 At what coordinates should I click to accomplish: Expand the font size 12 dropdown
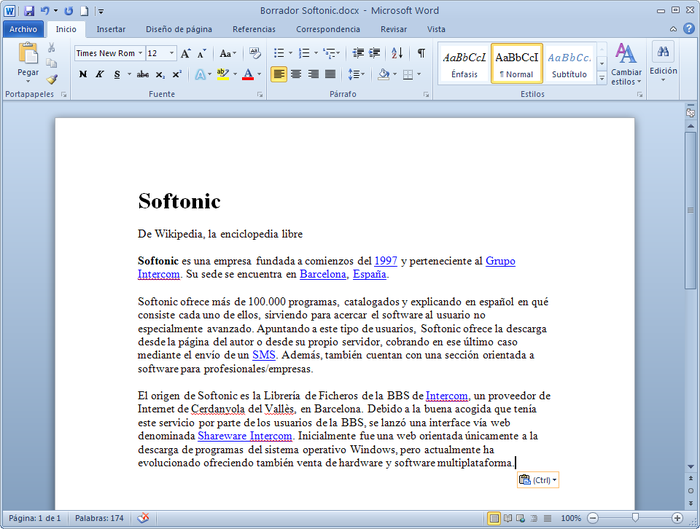click(171, 53)
